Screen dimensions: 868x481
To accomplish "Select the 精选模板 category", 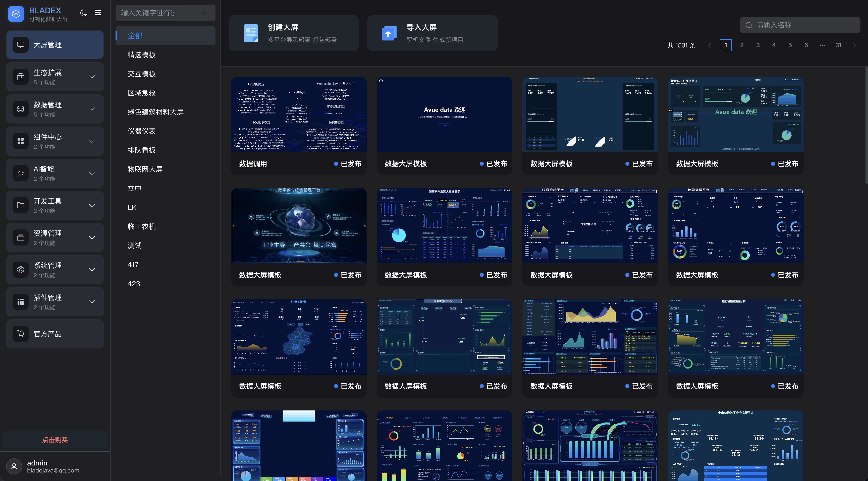I will (166, 54).
